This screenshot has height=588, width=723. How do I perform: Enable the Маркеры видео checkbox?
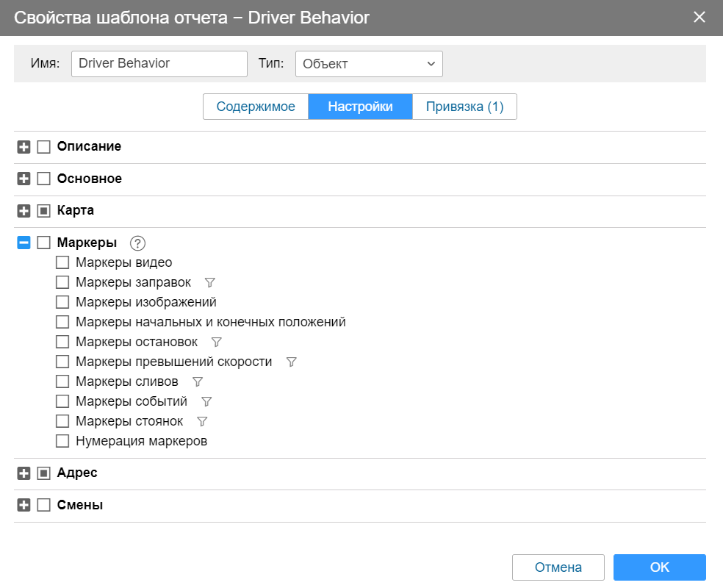(x=62, y=262)
